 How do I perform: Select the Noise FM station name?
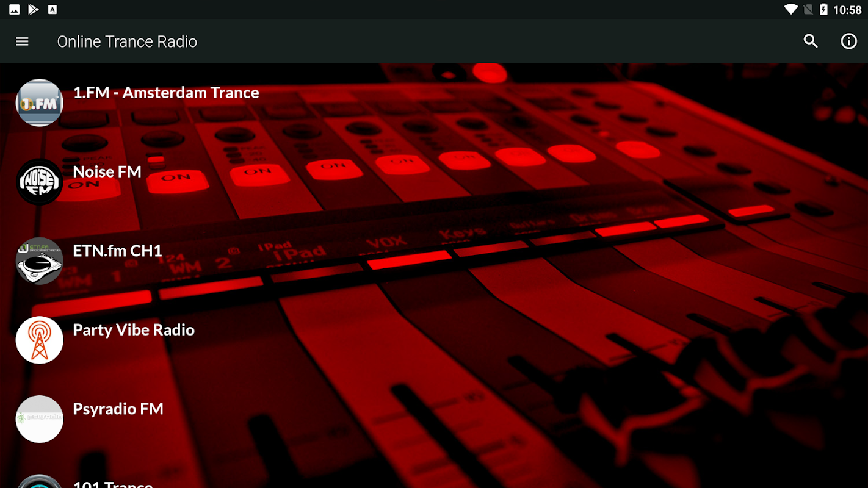pyautogui.click(x=107, y=172)
